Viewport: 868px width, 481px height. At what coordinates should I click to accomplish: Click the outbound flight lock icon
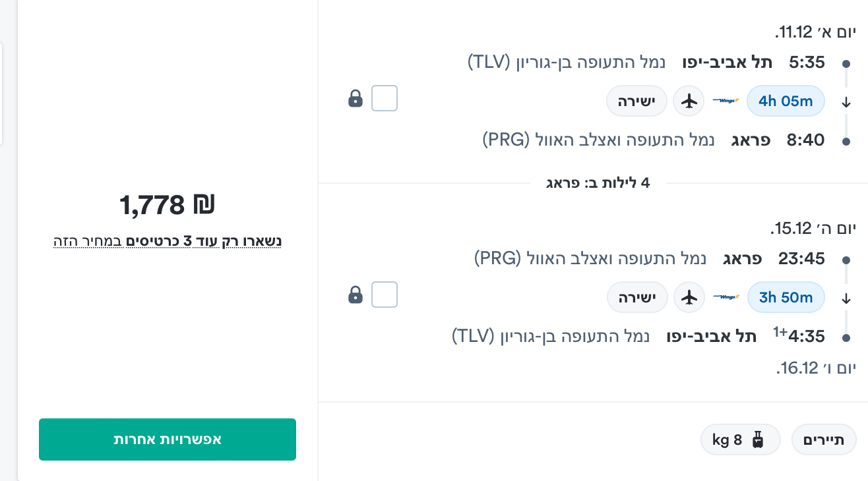click(356, 99)
